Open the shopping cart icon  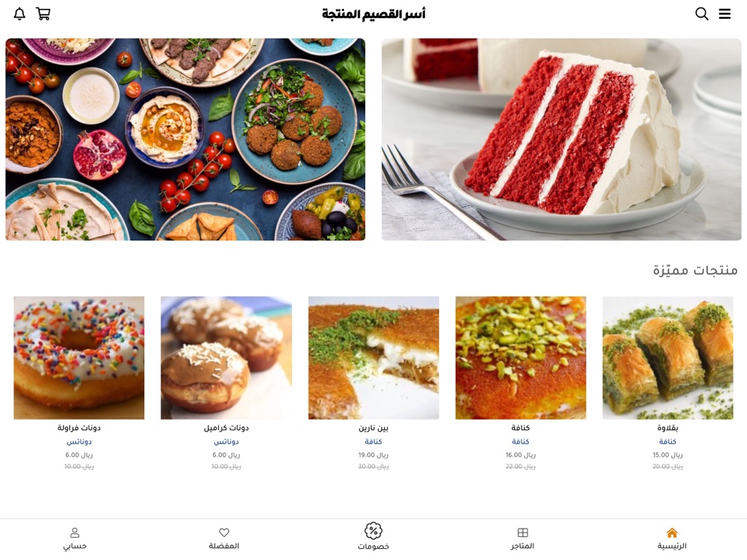coord(43,13)
